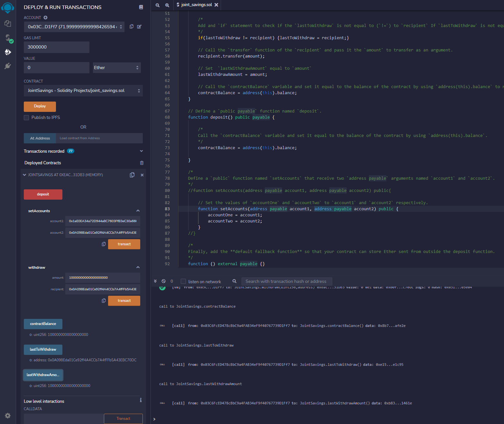Click plus icon next to ACCOUNT
The width and height of the screenshot is (504, 424).
45,17
